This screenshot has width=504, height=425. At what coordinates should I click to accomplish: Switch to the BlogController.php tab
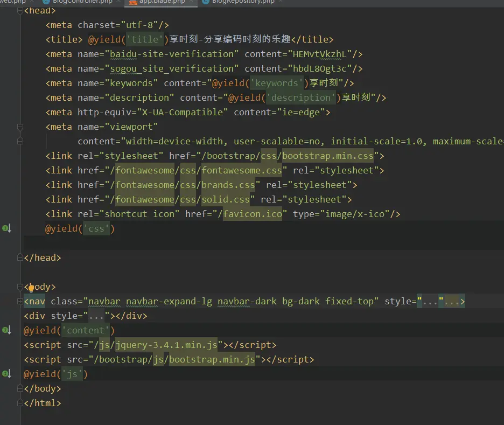click(82, 2)
